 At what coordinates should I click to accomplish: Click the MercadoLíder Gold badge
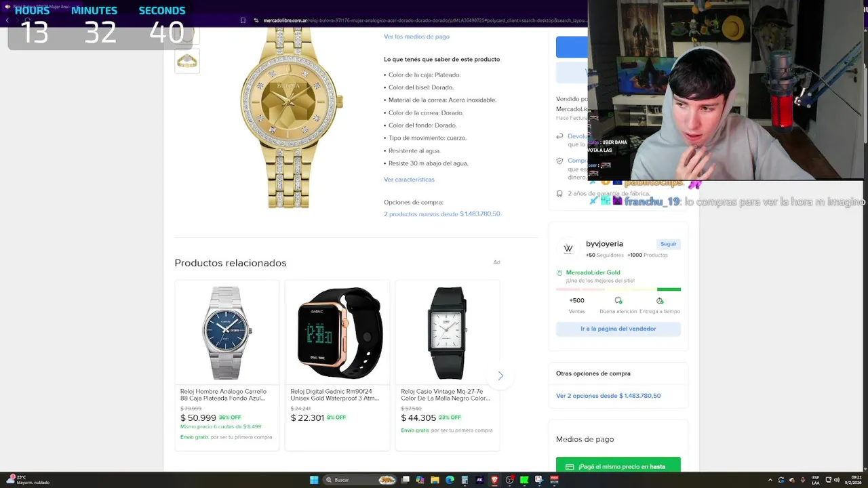tap(588, 272)
